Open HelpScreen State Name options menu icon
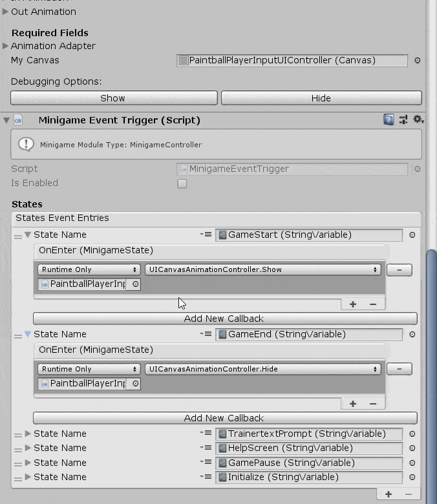This screenshot has height=504, width=437. [206, 447]
